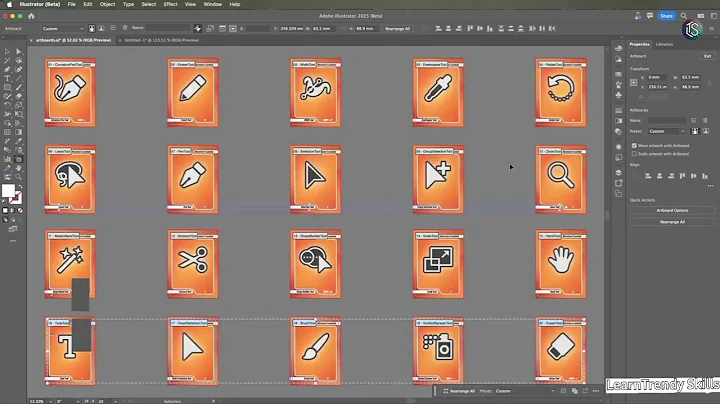This screenshot has height=404, width=720.
Task: Click the Exit button in Properties
Action: [707, 56]
